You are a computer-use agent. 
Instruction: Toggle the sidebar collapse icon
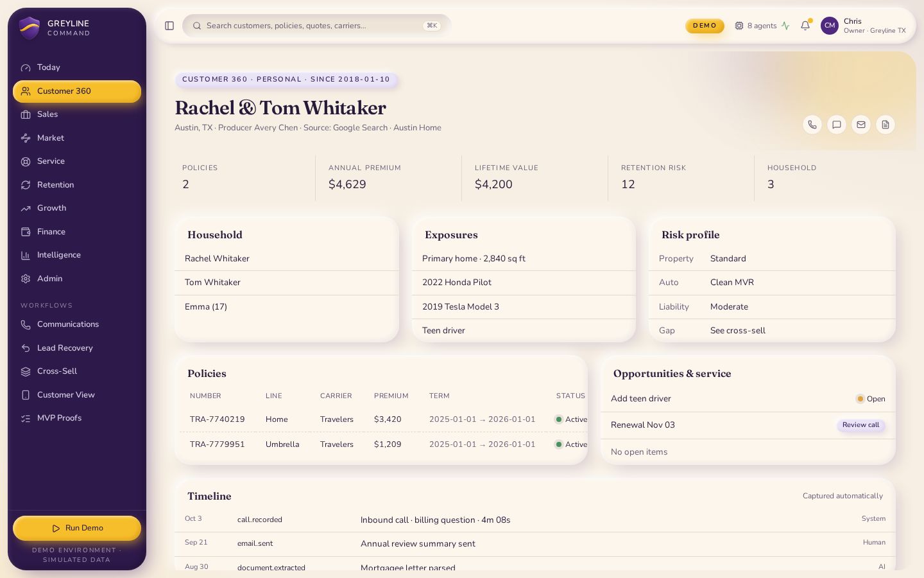coord(169,26)
